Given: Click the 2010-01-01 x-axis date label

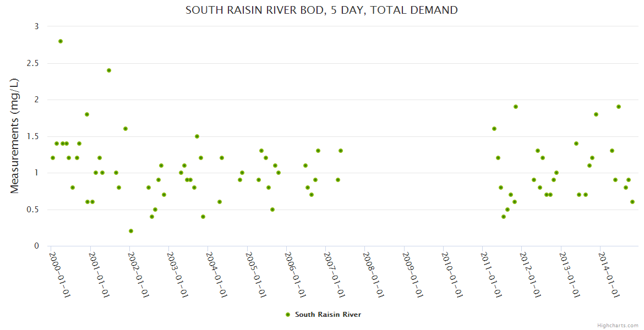Looking at the screenshot, I should coord(451,274).
